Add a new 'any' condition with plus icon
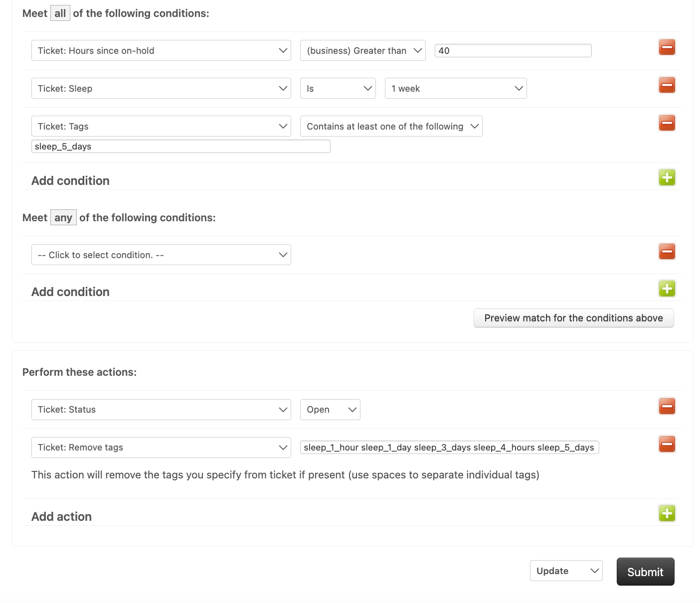This screenshot has width=700, height=603. pyautogui.click(x=667, y=289)
